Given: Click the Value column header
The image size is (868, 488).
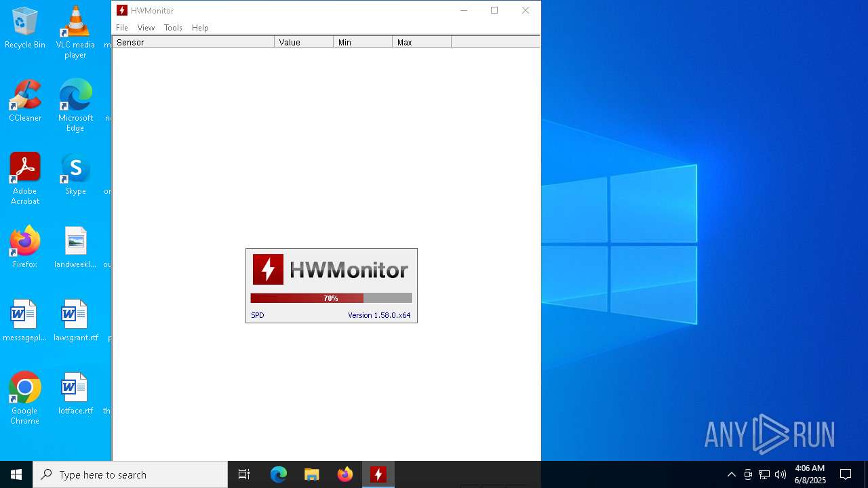Looking at the screenshot, I should [x=304, y=42].
